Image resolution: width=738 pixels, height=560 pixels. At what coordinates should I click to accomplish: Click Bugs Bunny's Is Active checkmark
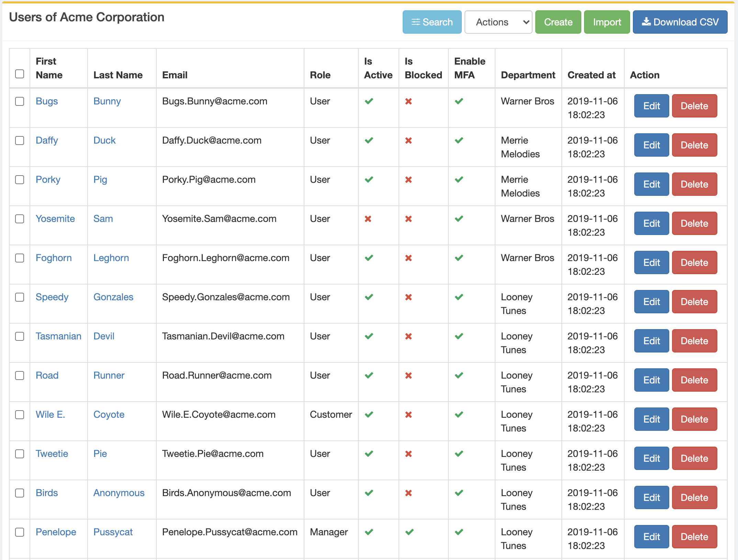369,101
